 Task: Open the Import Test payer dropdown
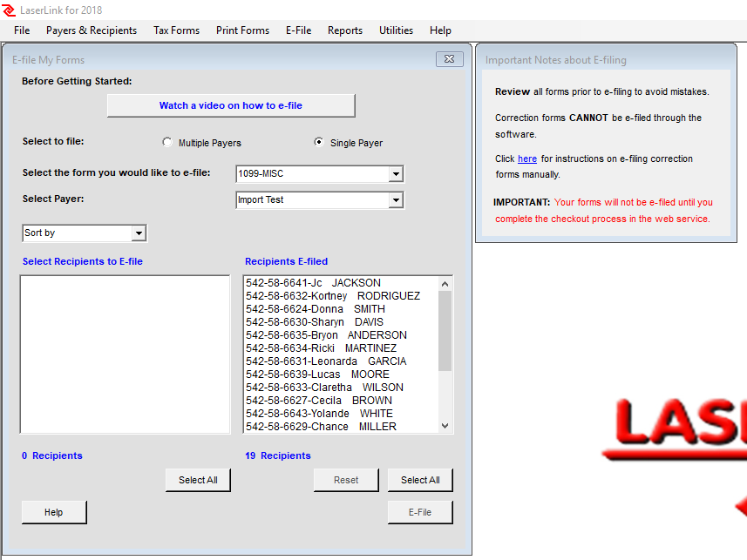(x=396, y=200)
